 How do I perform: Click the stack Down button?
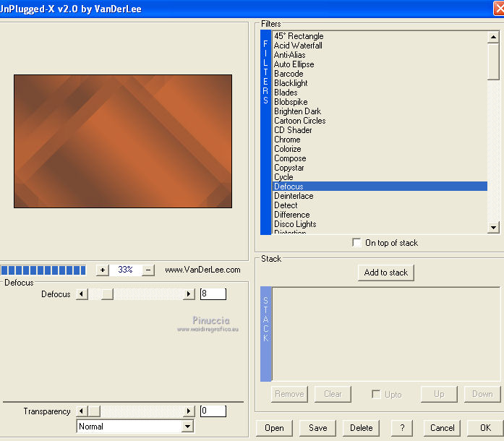(482, 394)
